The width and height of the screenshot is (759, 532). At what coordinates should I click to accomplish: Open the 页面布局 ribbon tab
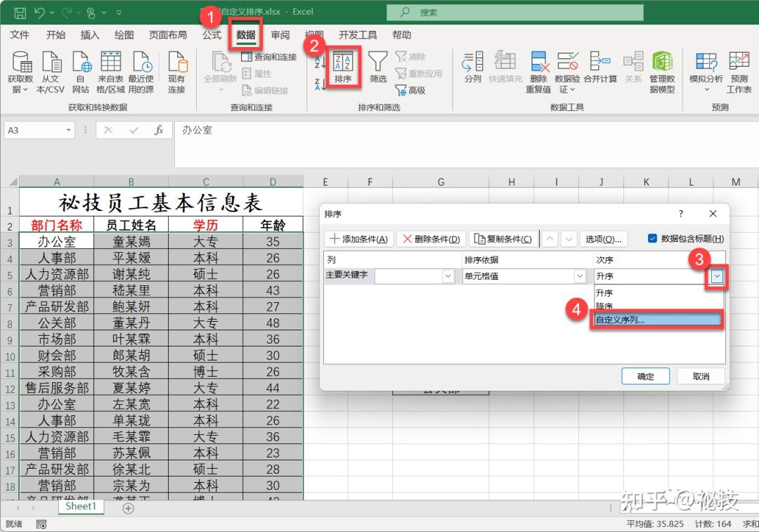pos(168,35)
